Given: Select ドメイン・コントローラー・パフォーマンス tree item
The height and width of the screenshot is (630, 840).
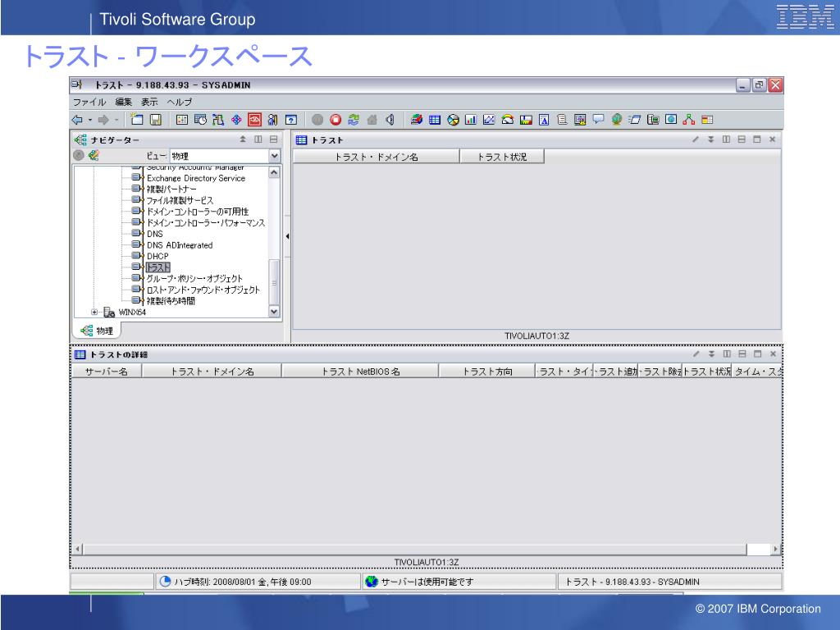Looking at the screenshot, I should [x=206, y=223].
